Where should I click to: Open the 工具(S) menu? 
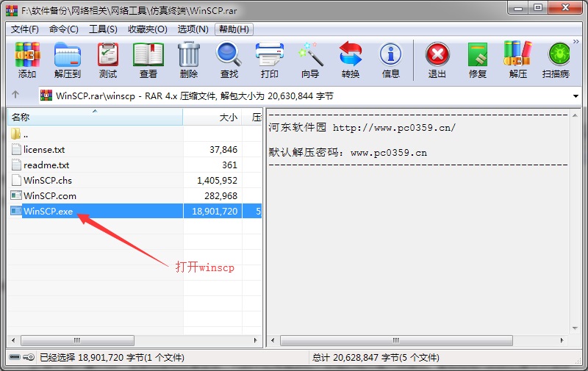coord(103,29)
